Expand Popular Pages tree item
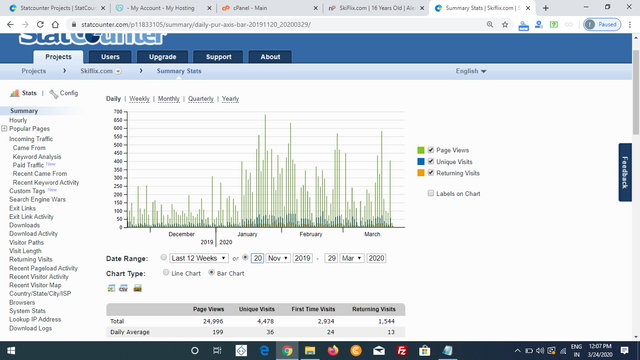Viewport: 640px width, 360px height. [4, 129]
